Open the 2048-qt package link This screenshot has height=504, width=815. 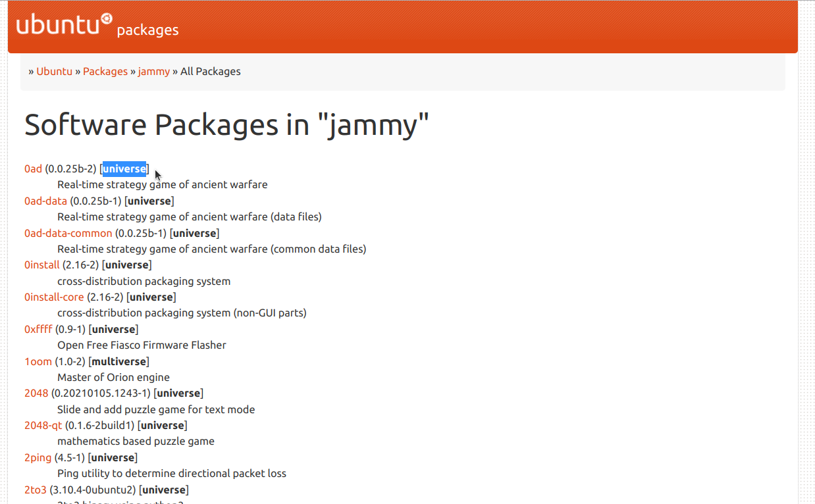[x=43, y=425]
